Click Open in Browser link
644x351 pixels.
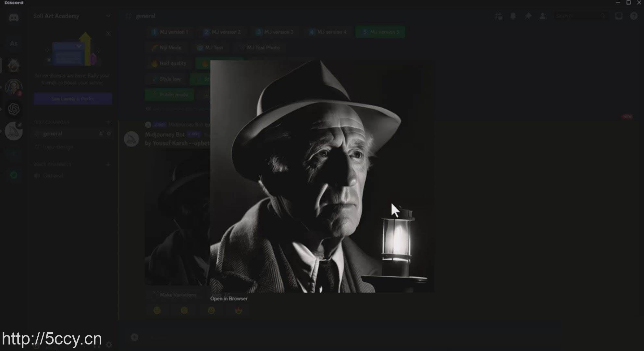tap(229, 299)
